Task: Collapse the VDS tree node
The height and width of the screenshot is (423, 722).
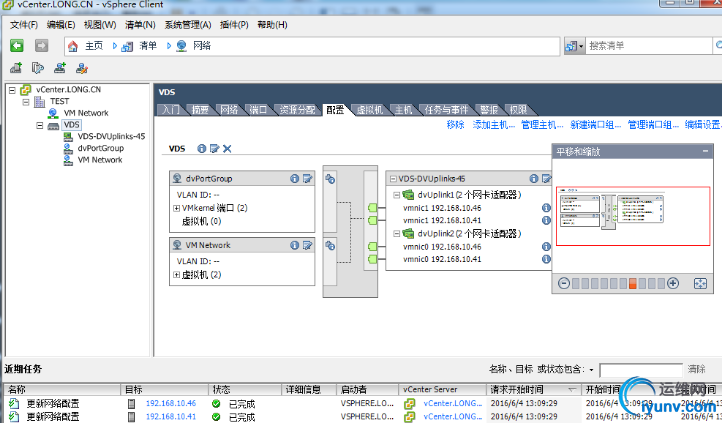Action: point(40,125)
